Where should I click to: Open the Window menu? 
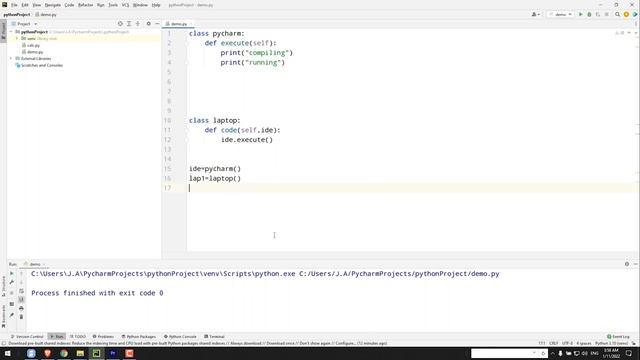coord(140,5)
